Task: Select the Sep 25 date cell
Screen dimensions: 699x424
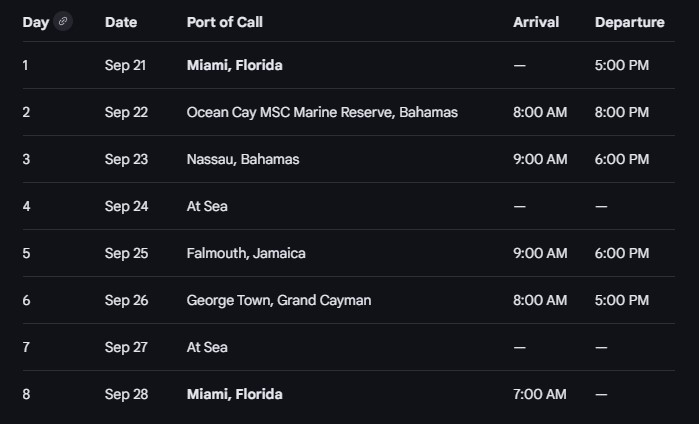Action: [126, 253]
